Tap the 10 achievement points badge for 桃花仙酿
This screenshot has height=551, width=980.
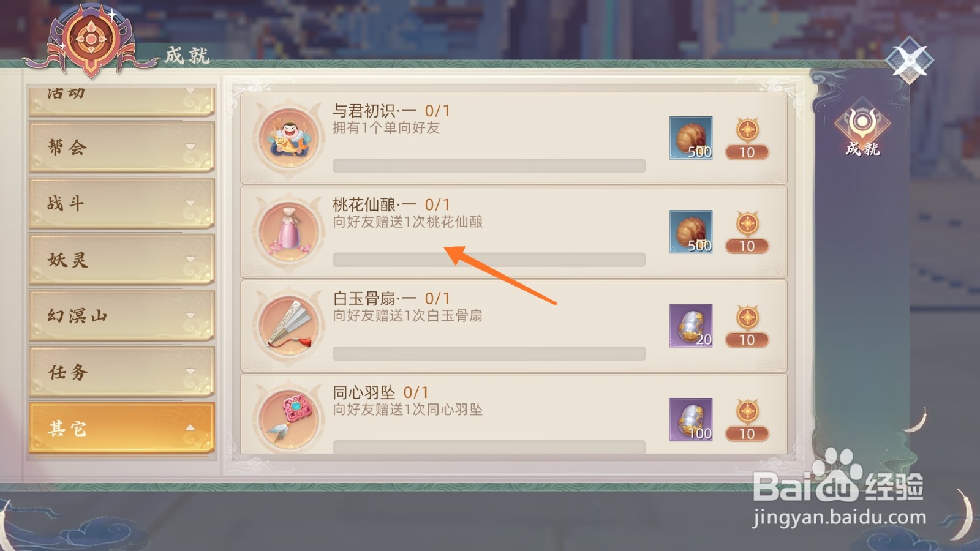point(747,233)
